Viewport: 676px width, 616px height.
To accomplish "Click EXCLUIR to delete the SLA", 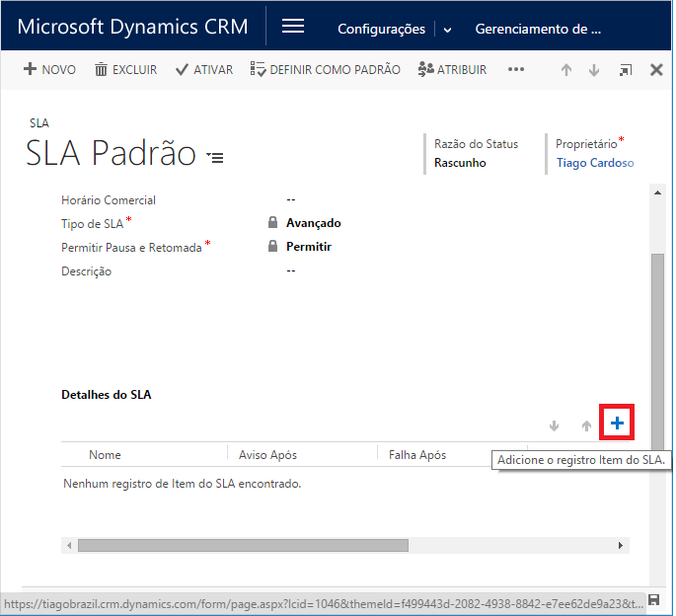I will coord(125,70).
